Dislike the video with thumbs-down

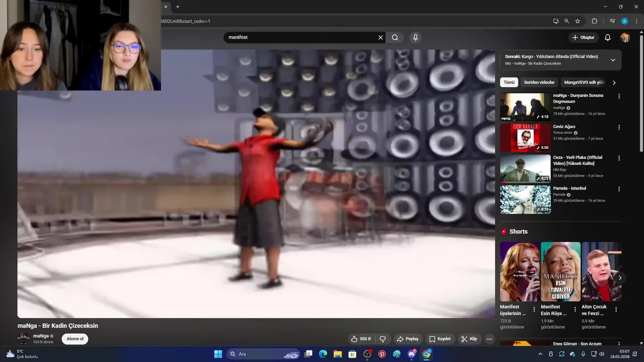click(x=382, y=339)
